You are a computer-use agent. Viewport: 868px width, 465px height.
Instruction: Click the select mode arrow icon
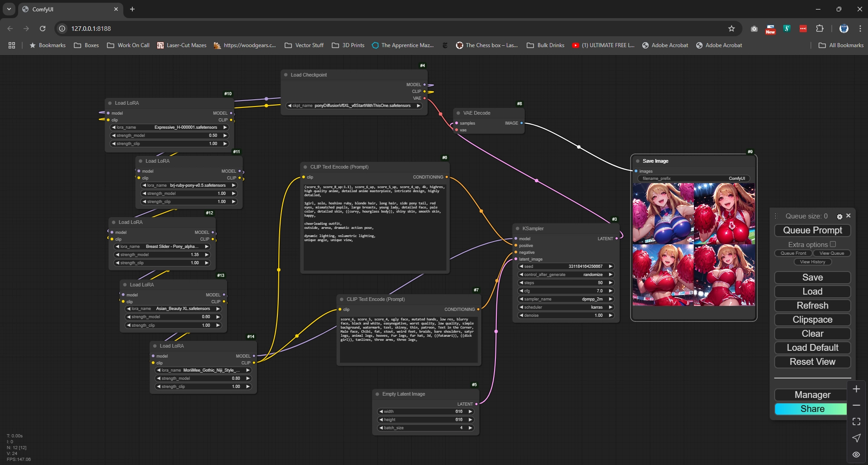tap(856, 438)
